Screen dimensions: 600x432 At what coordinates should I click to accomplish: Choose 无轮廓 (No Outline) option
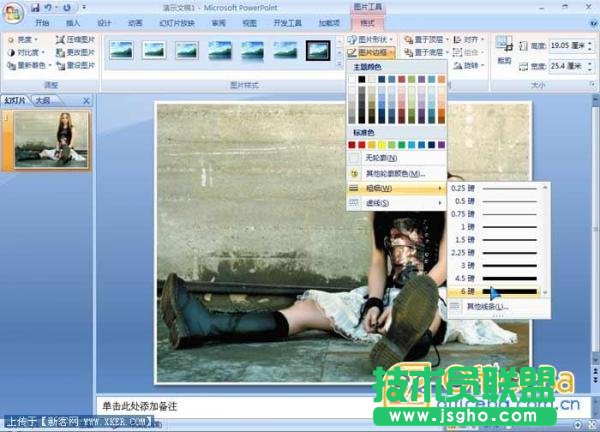[x=378, y=158]
